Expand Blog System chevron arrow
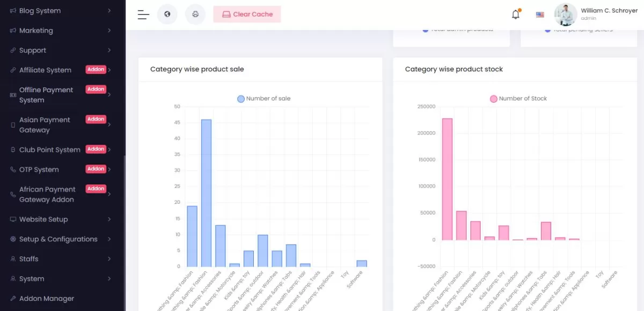 [x=109, y=11]
